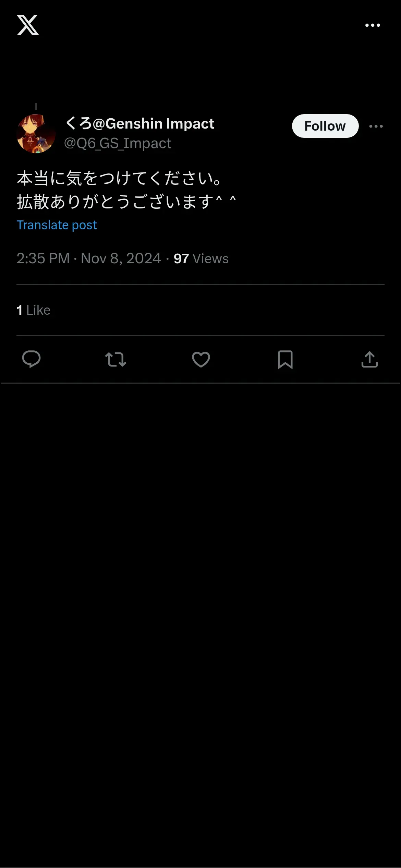Click the text line 拡散ありがとうございます^ ^
Viewport: 401px width, 868px height.
(x=126, y=202)
